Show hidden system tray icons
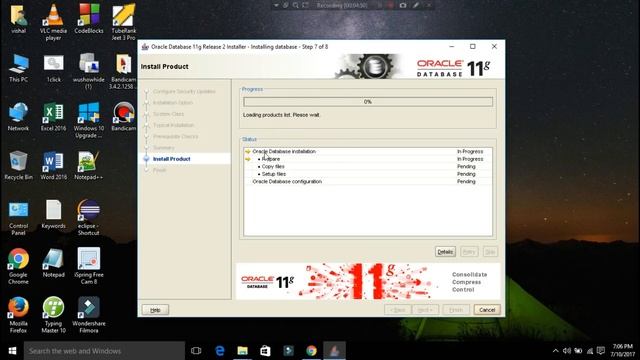640x360 pixels. (555, 351)
